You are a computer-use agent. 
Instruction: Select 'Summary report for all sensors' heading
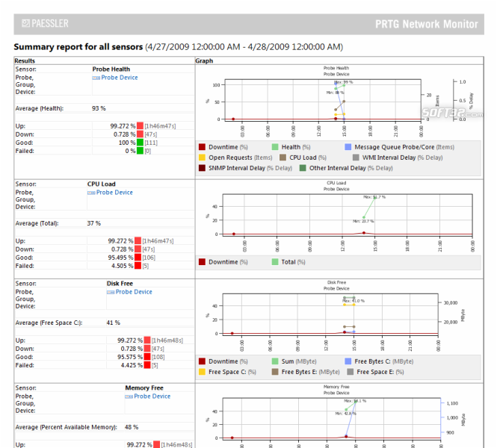click(78, 47)
